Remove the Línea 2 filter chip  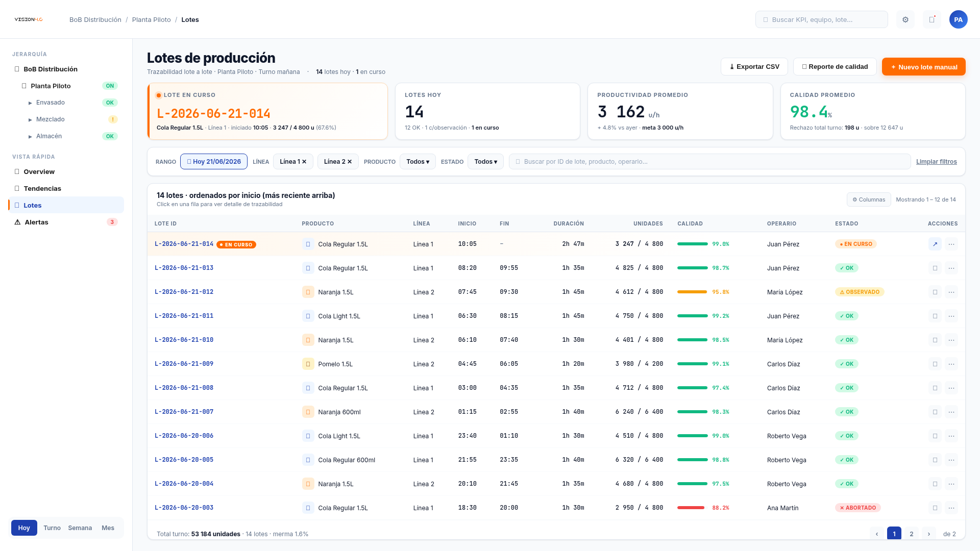[350, 161]
